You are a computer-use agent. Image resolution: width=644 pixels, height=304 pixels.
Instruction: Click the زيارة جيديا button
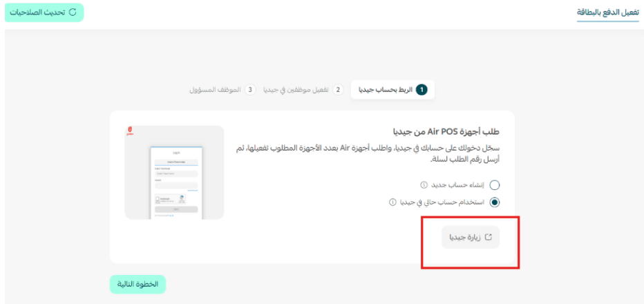click(x=471, y=237)
